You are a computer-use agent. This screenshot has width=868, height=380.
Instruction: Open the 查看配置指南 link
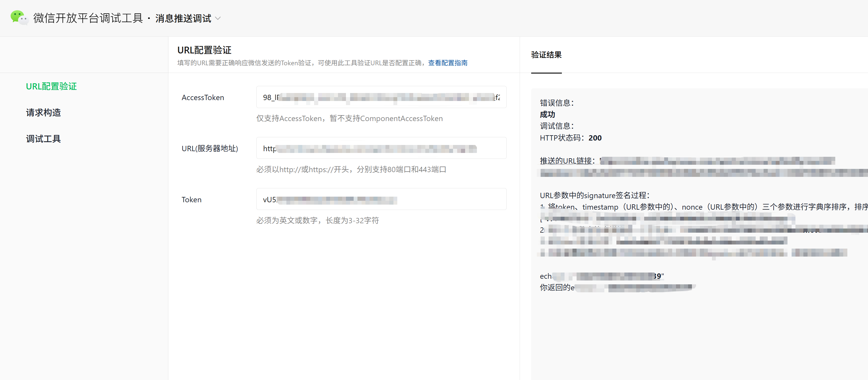coord(447,63)
